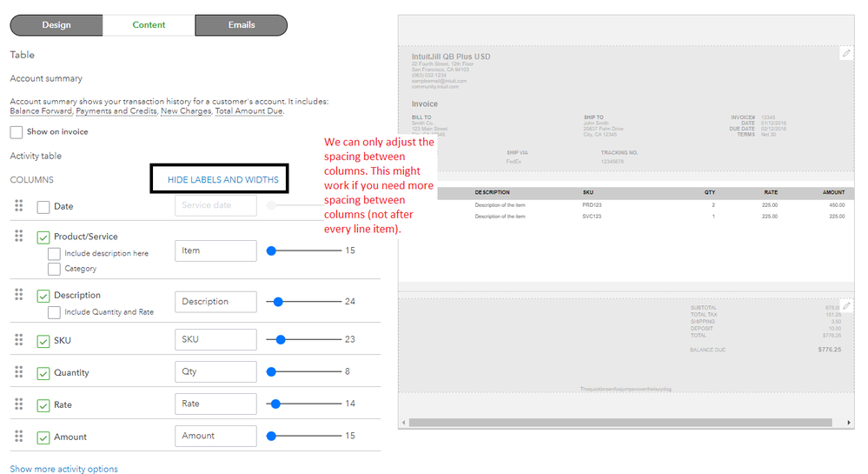Click the drag handle beside Amount row
Image resolution: width=868 pixels, height=474 pixels.
(19, 437)
